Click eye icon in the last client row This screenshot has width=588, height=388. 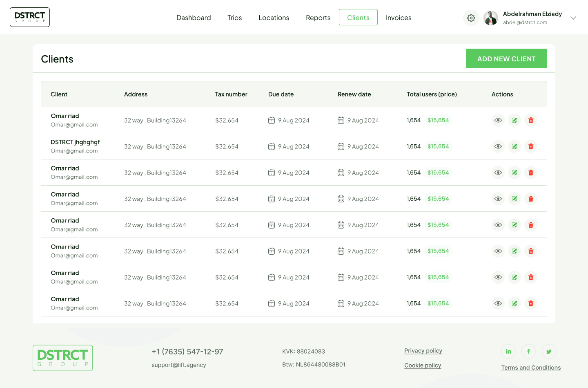point(498,303)
